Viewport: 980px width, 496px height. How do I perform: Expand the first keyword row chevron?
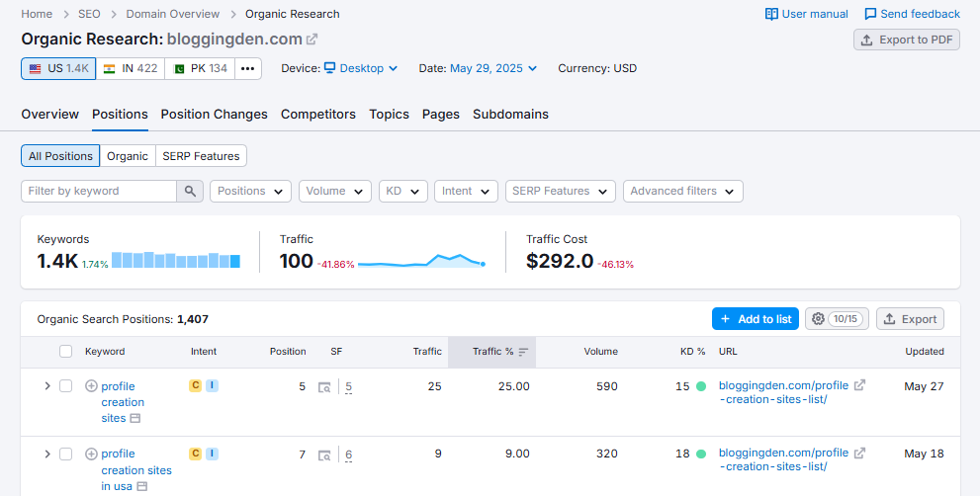46,386
